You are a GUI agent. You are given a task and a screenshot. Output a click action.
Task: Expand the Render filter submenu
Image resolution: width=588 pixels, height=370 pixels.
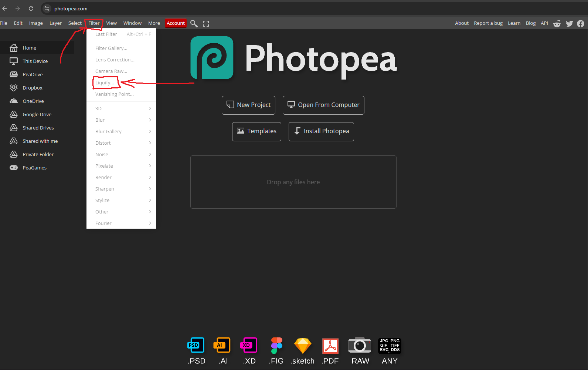click(x=121, y=177)
